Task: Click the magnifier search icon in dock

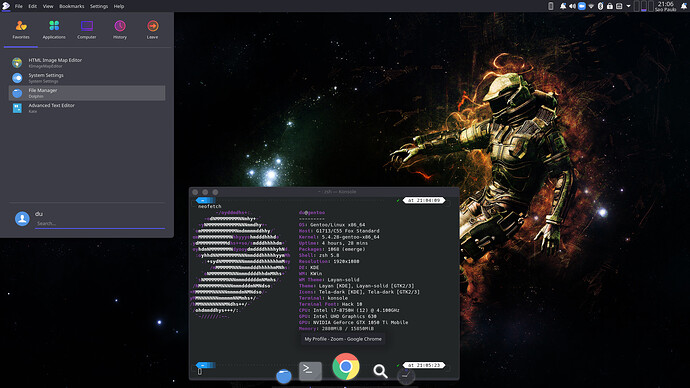Action: click(x=381, y=371)
